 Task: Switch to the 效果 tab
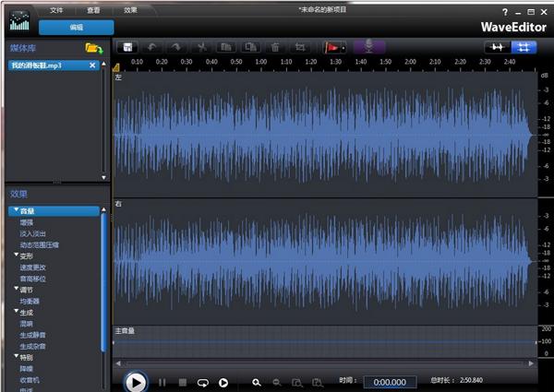pyautogui.click(x=130, y=9)
